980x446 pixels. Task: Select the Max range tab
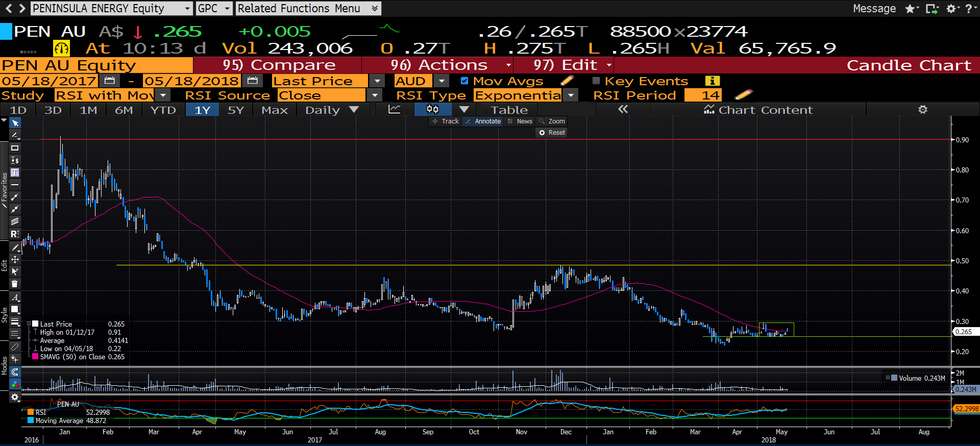point(275,110)
